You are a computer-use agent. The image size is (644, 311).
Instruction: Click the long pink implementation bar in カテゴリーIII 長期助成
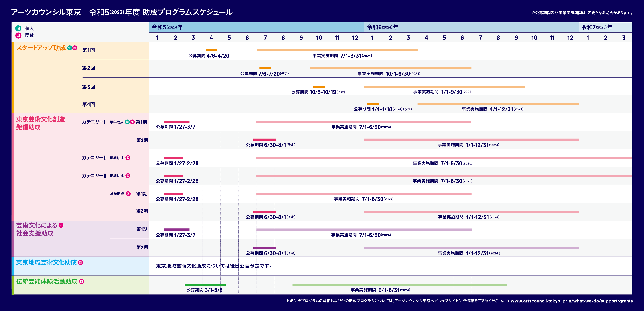tap(444, 176)
